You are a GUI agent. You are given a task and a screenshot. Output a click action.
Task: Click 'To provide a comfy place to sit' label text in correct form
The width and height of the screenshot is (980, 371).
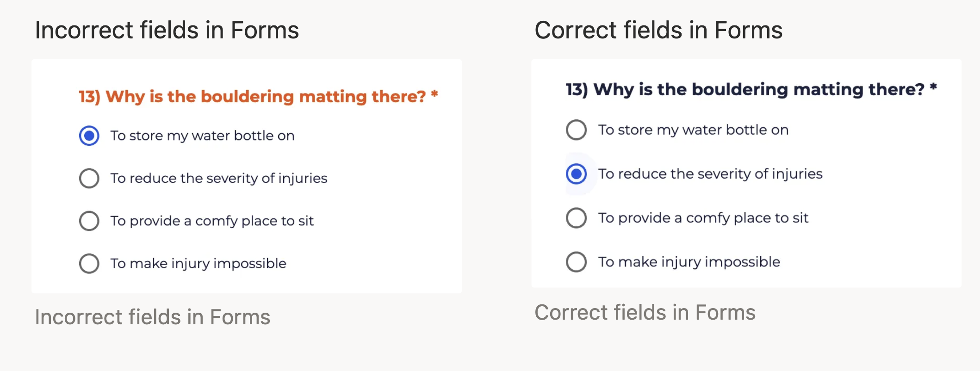click(x=703, y=218)
